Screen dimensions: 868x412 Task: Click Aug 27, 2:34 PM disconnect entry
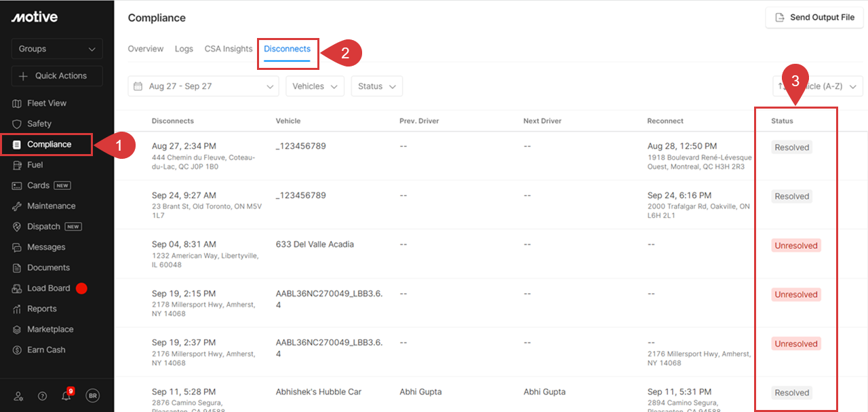tap(184, 146)
